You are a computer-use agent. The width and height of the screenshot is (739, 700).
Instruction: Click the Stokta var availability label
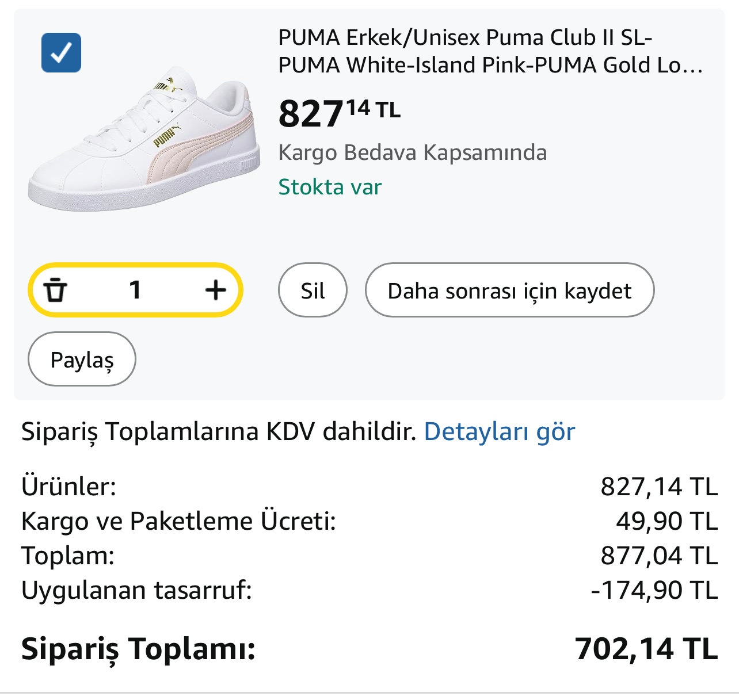[x=330, y=187]
